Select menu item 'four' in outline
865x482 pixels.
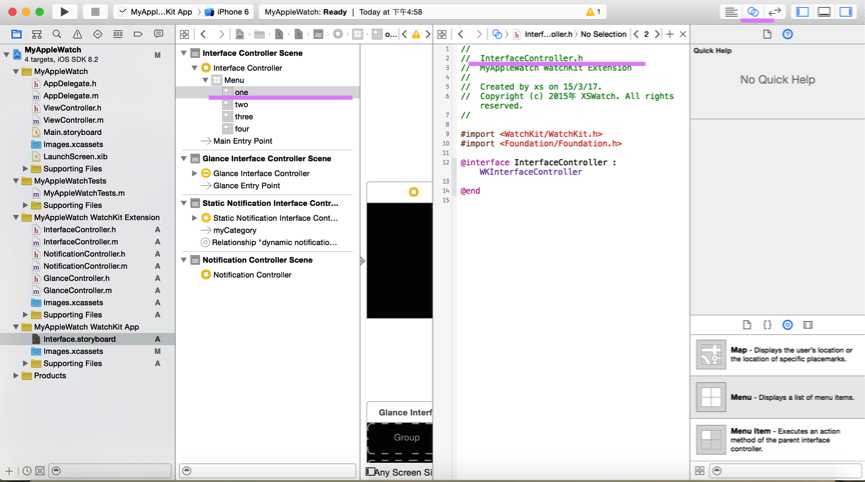tap(242, 128)
